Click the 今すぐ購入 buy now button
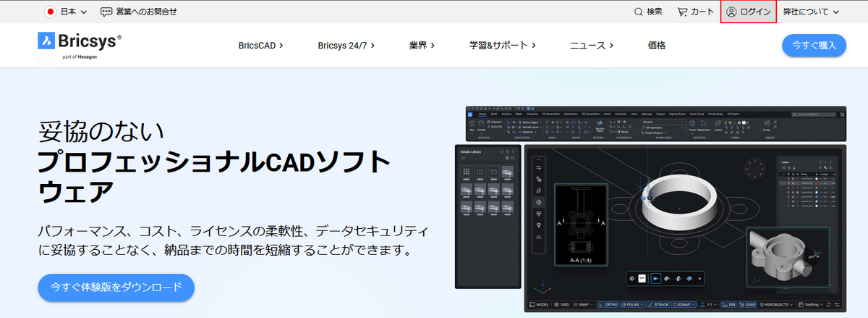The width and height of the screenshot is (868, 318). point(814,45)
